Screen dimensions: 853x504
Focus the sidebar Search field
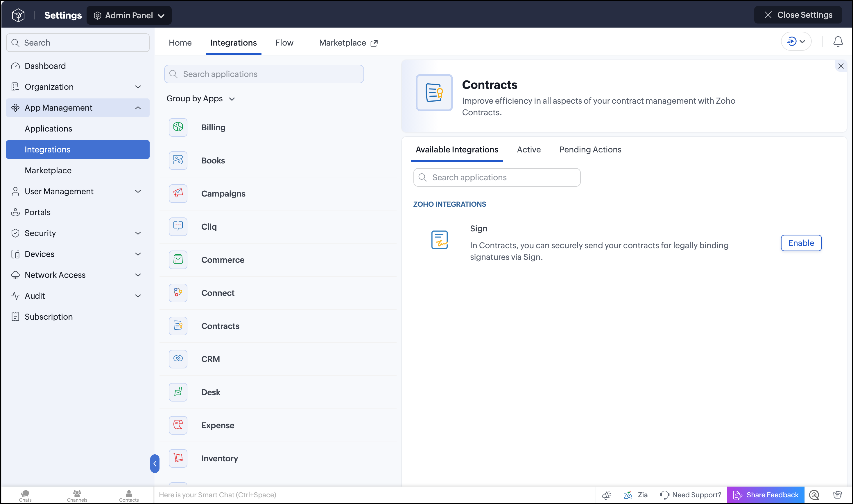pos(78,42)
